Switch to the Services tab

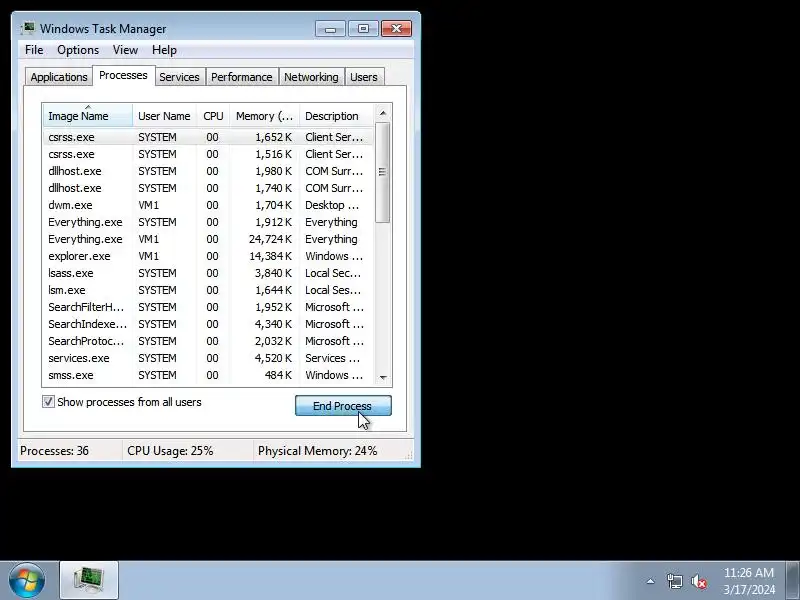click(x=180, y=77)
